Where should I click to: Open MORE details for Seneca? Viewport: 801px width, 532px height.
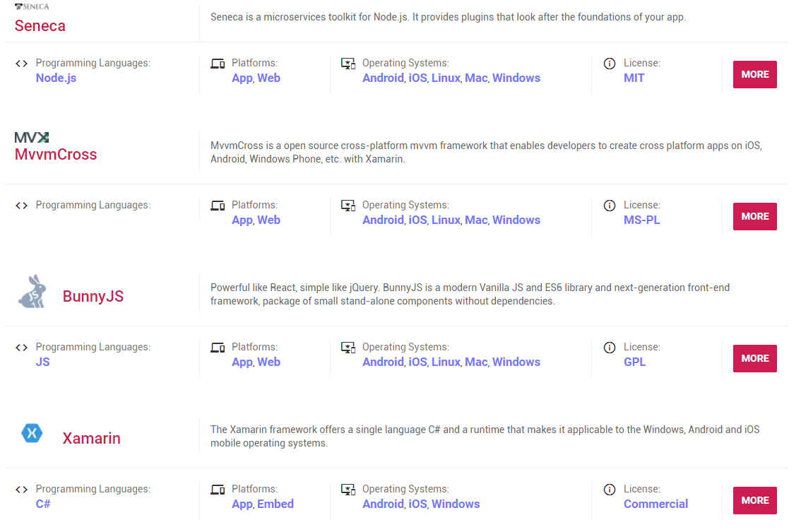[x=754, y=75]
